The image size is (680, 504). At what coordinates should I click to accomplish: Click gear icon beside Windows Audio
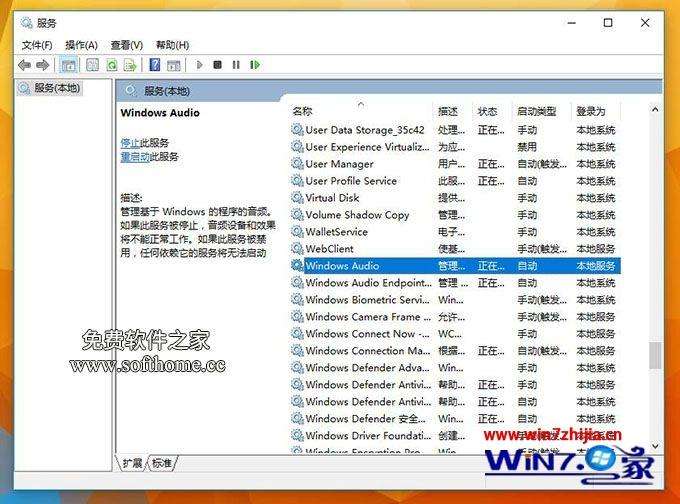(297, 265)
